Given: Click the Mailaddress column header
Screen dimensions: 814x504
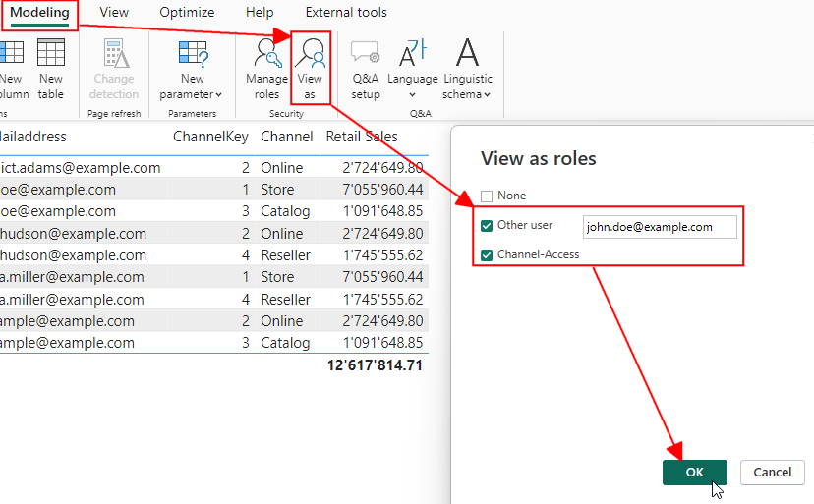Looking at the screenshot, I should 32,137.
